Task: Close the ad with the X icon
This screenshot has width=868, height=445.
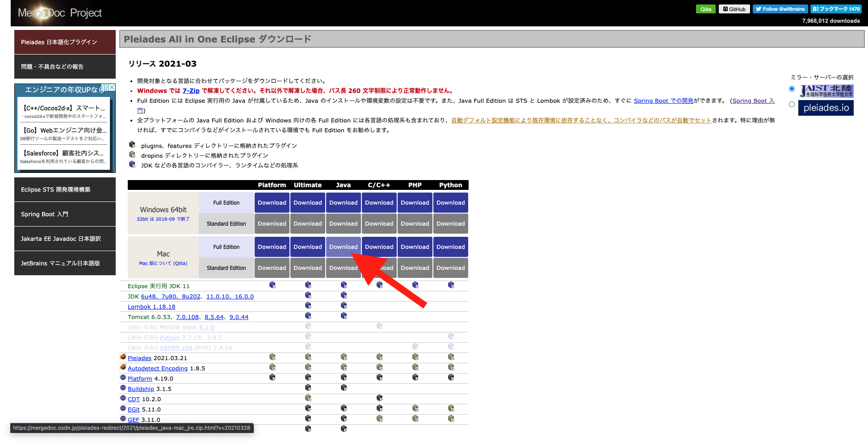Action: point(112,88)
